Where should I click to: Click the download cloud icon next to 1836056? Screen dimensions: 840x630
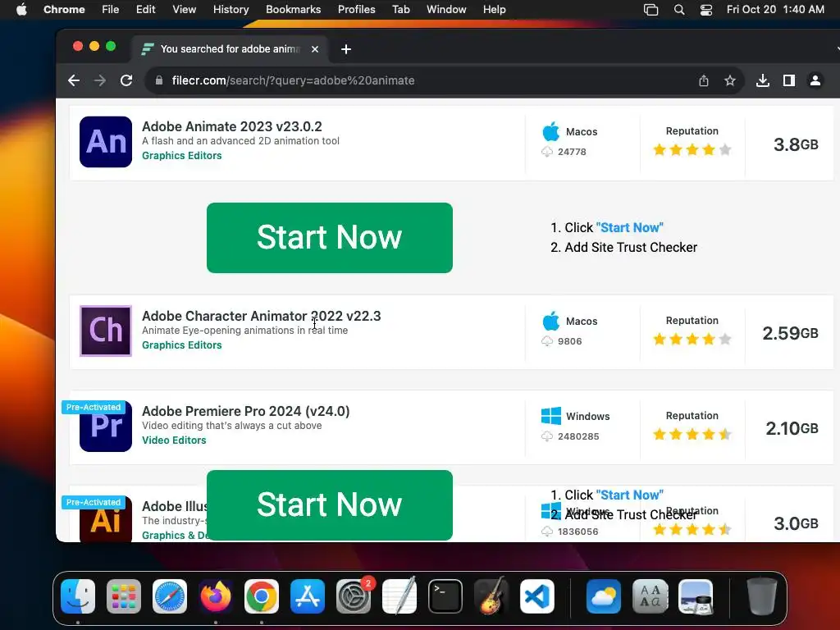[x=547, y=532]
